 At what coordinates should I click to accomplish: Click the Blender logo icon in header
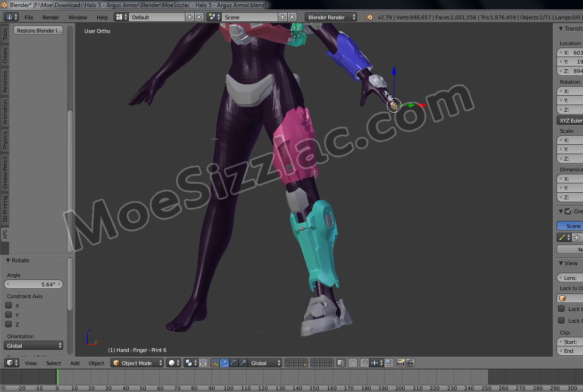(369, 17)
